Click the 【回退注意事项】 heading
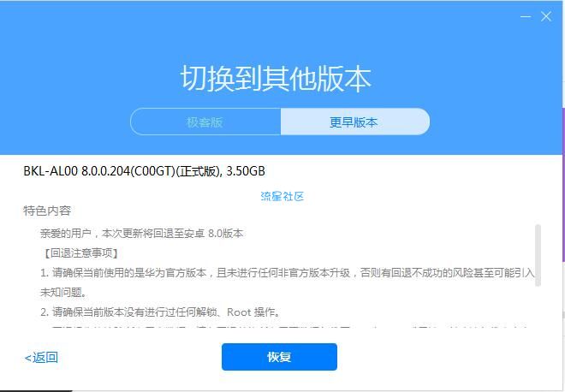 point(80,253)
